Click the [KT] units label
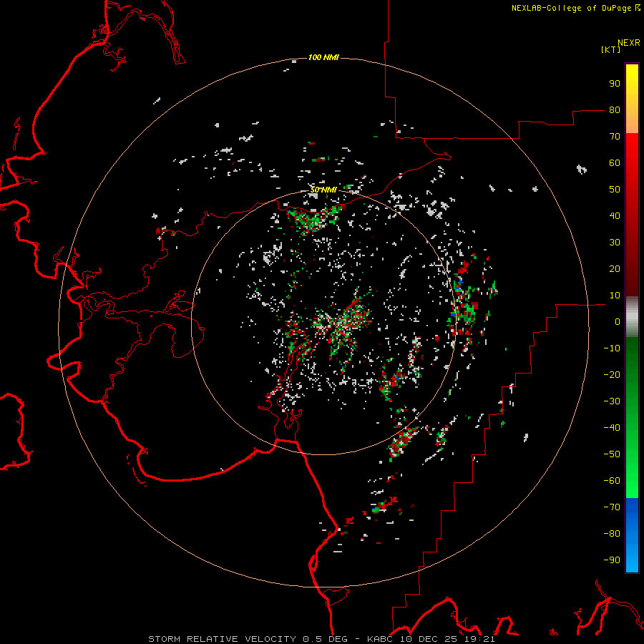The width and height of the screenshot is (644, 644). point(610,49)
